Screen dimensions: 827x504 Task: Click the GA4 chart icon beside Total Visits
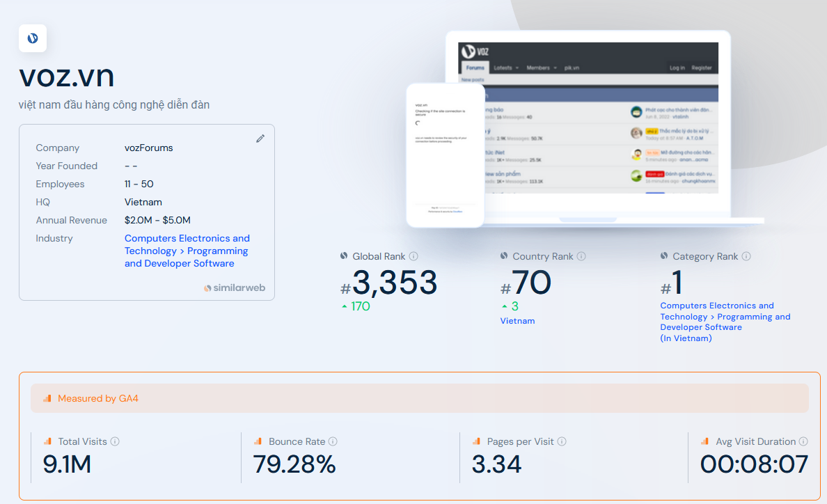point(48,441)
